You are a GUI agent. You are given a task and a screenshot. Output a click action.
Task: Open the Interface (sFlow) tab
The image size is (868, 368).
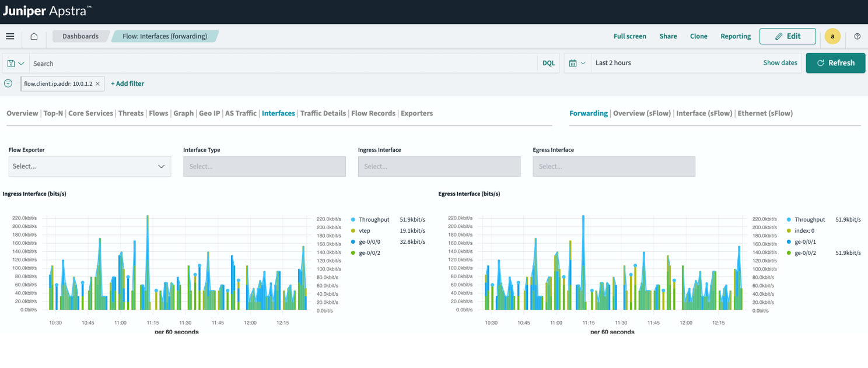pyautogui.click(x=703, y=113)
